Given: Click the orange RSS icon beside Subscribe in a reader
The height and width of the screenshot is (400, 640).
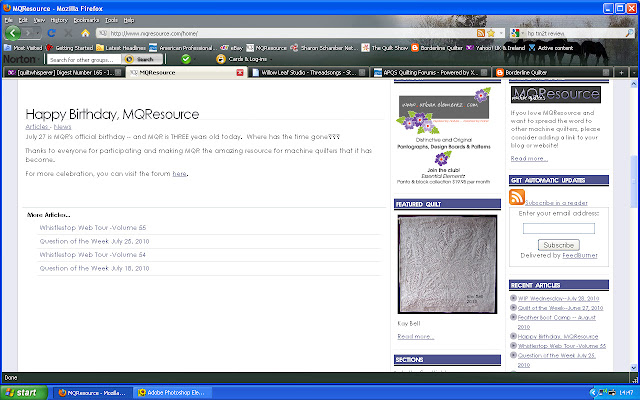Looking at the screenshot, I should pyautogui.click(x=516, y=197).
